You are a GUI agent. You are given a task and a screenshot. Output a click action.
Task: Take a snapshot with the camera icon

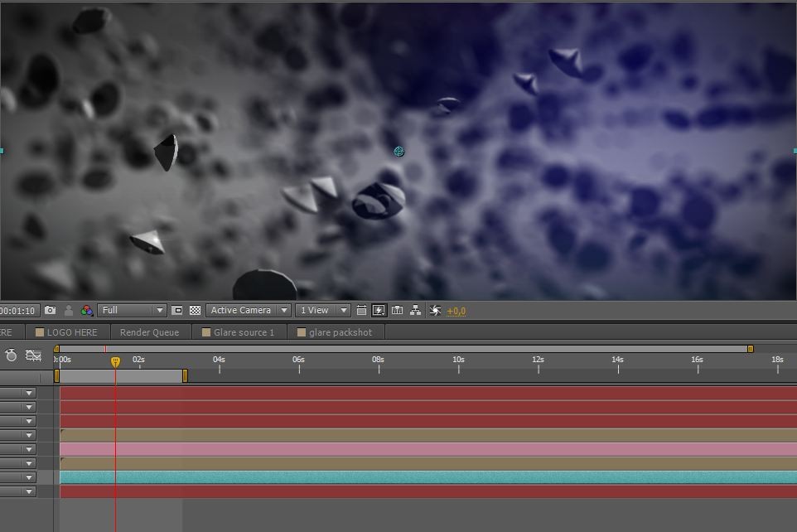[x=51, y=311]
